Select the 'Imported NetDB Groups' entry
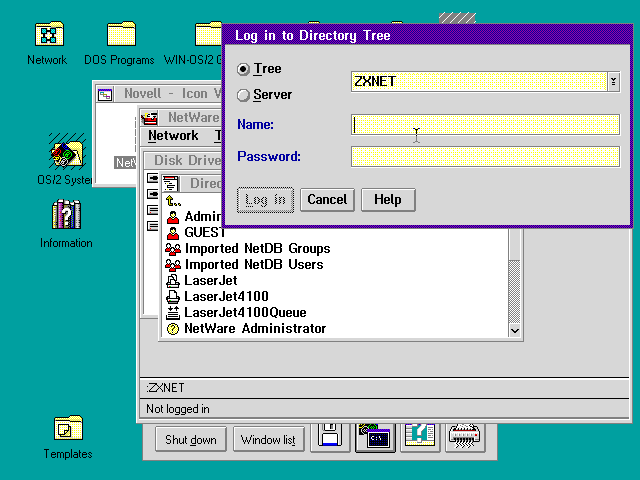The image size is (640, 480). 258,249
